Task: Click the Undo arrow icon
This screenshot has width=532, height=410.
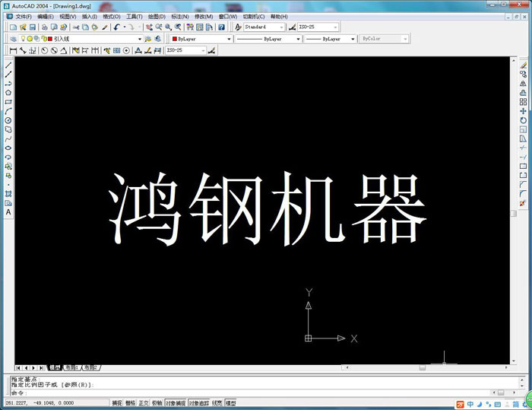Action: pyautogui.click(x=116, y=27)
